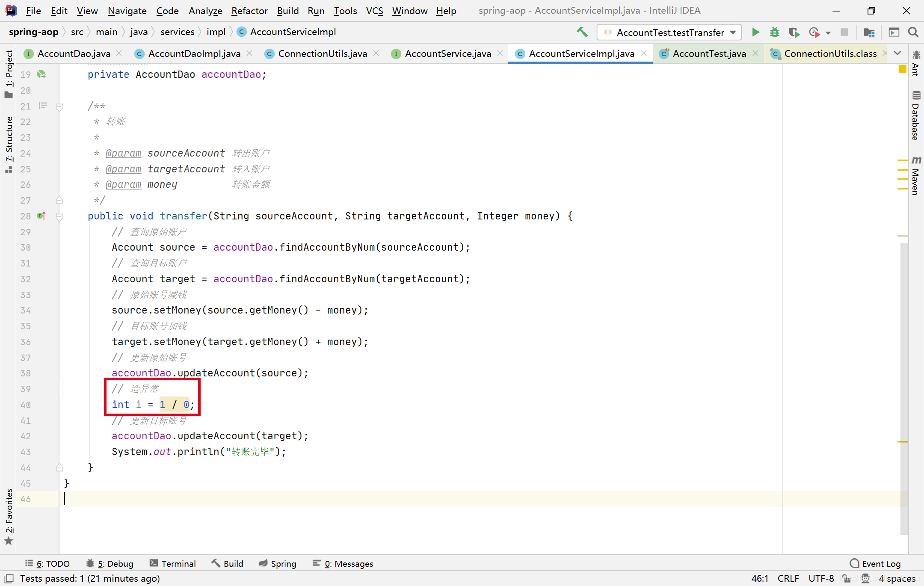Click the gutter bean icon on line 19
924x586 pixels.
coord(41,74)
